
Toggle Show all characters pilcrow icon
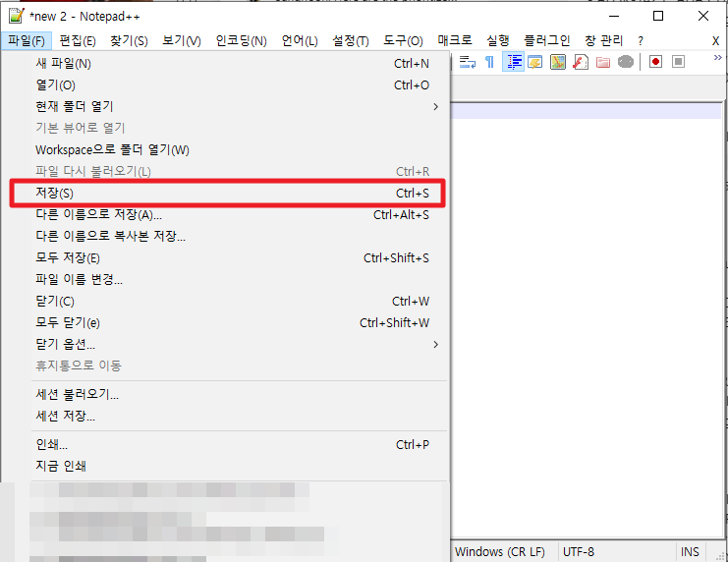point(489,62)
